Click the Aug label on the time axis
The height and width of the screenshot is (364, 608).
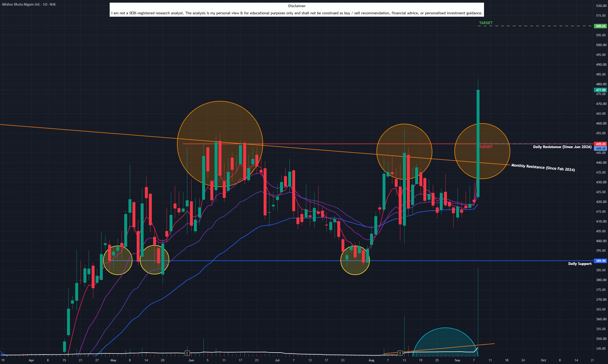(x=371, y=360)
